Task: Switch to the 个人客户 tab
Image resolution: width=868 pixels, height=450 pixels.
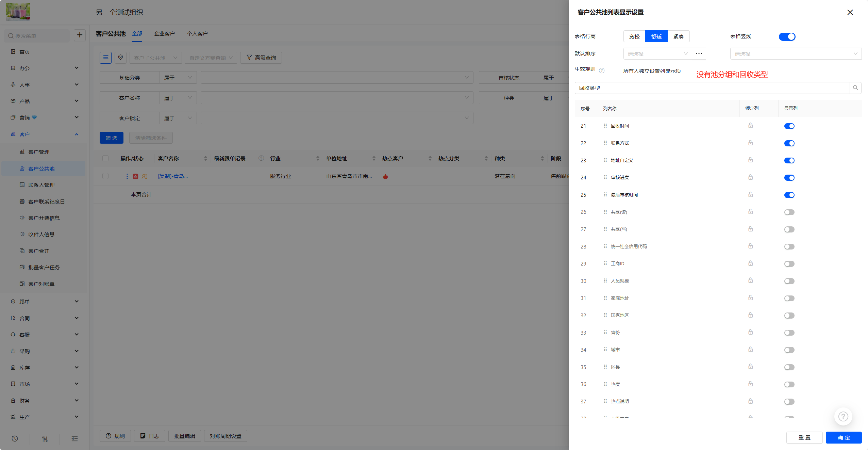Action: pyautogui.click(x=197, y=33)
